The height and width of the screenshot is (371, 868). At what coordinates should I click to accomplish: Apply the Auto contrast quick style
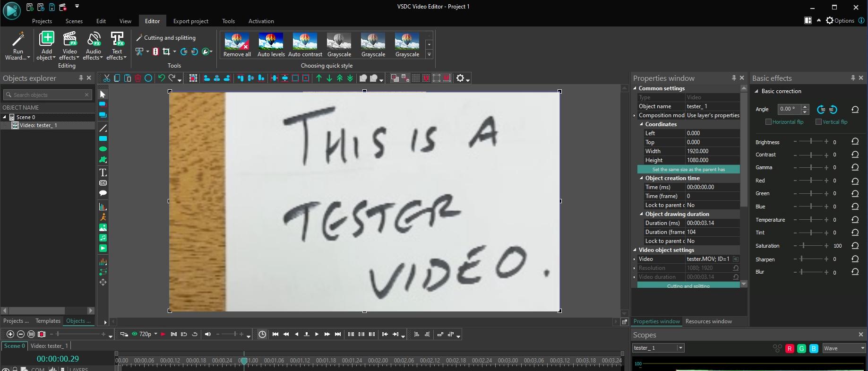tap(305, 45)
